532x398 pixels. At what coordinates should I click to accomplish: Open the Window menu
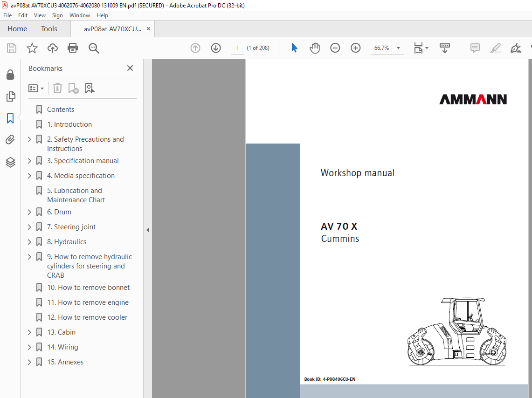pyautogui.click(x=79, y=15)
